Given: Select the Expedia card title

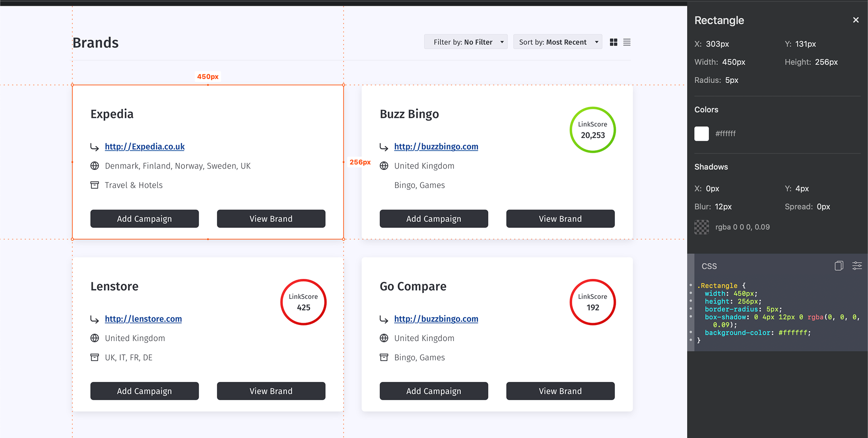Looking at the screenshot, I should [x=112, y=114].
